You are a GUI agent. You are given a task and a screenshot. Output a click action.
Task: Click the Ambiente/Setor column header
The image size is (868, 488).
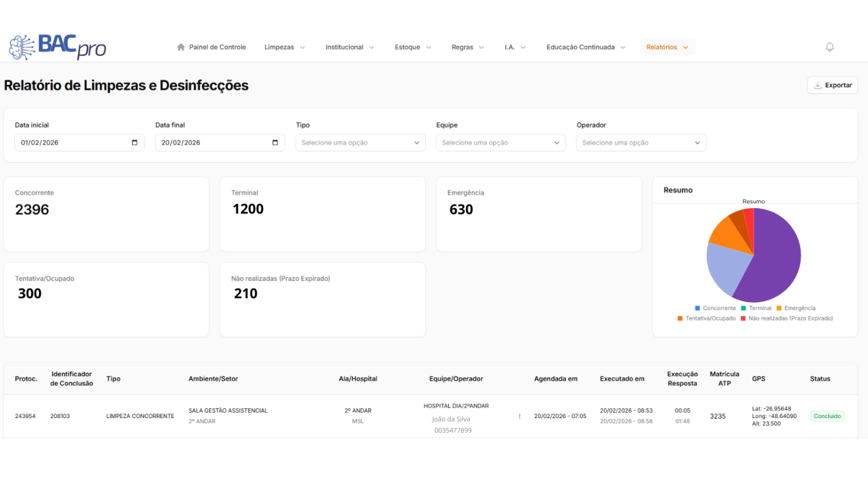click(x=213, y=379)
